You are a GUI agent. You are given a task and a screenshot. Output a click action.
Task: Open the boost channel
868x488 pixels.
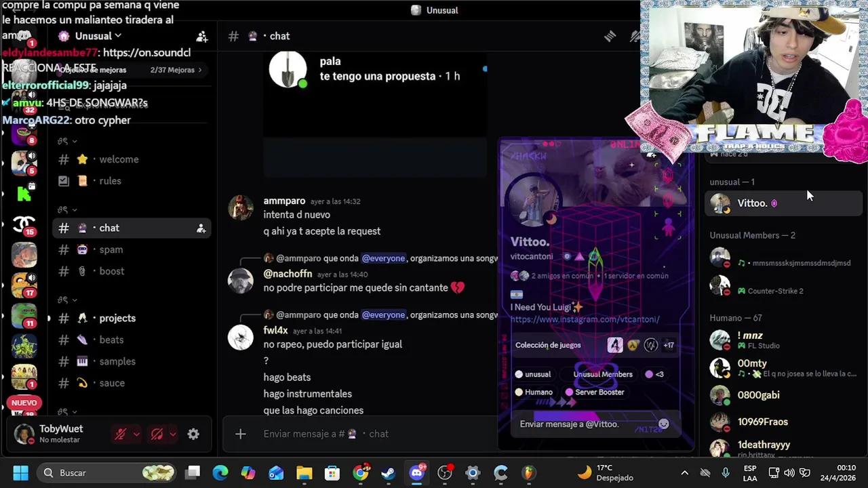pos(131,271)
